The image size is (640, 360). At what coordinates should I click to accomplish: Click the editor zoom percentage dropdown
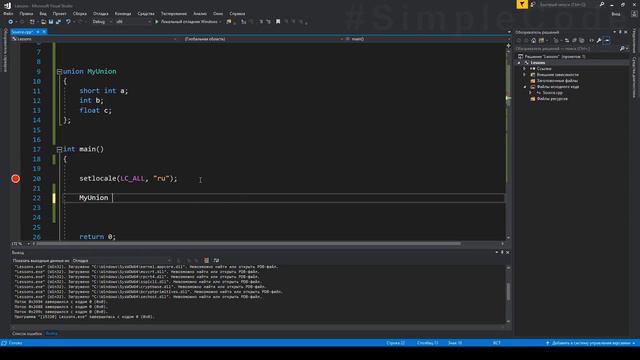(x=20, y=244)
